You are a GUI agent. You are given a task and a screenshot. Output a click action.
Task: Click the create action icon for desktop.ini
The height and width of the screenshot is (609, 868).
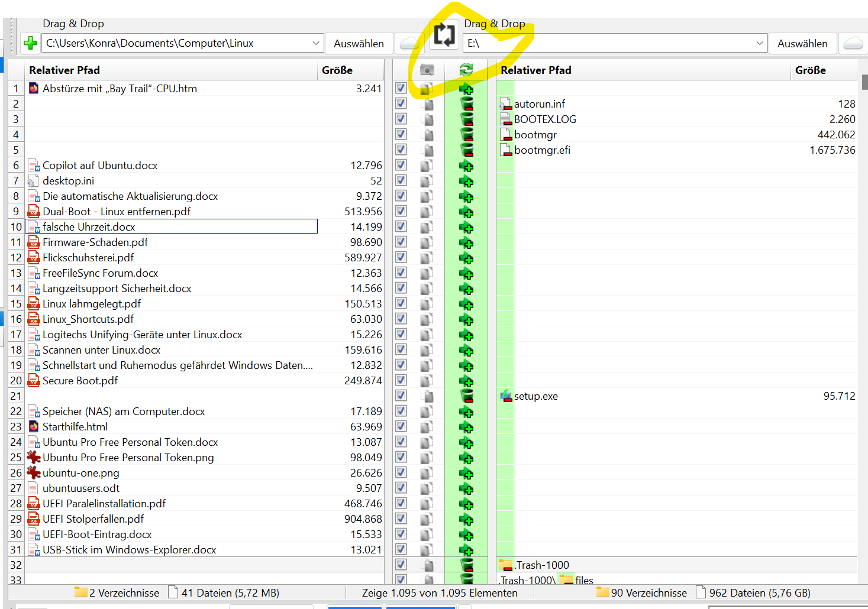point(466,181)
